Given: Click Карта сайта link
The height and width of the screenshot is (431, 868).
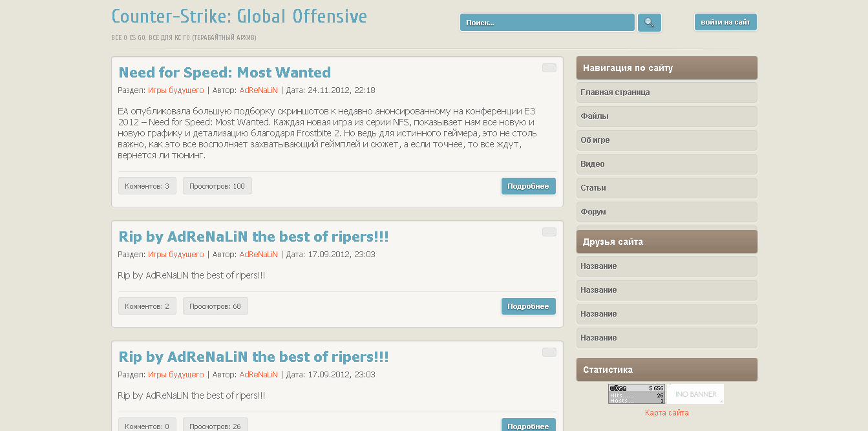Looking at the screenshot, I should click(x=666, y=413).
